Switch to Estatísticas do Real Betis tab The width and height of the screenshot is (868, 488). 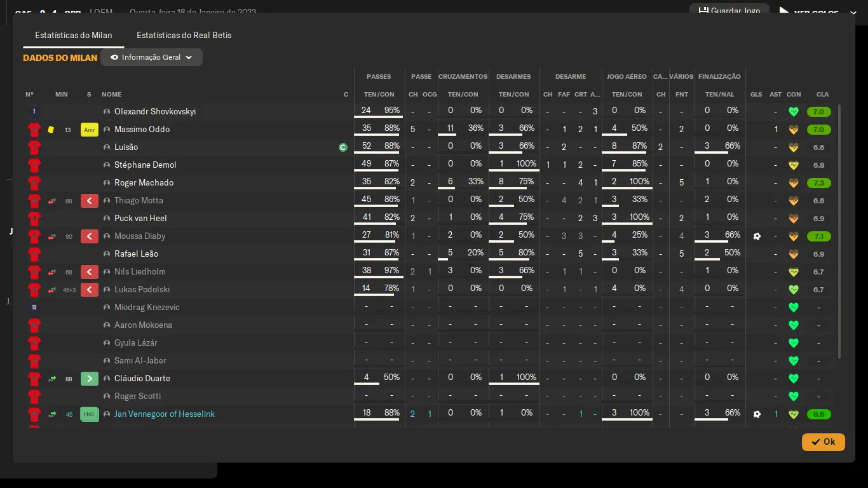184,35
